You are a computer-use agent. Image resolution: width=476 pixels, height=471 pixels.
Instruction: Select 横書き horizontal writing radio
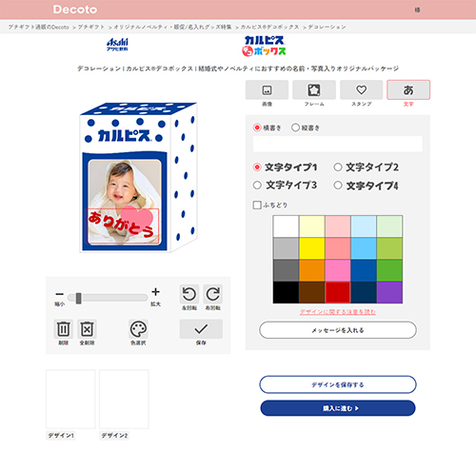click(x=257, y=128)
